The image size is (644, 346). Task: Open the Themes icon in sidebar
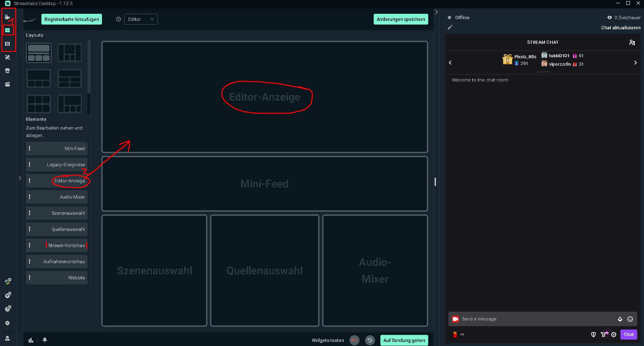[x=7, y=57]
